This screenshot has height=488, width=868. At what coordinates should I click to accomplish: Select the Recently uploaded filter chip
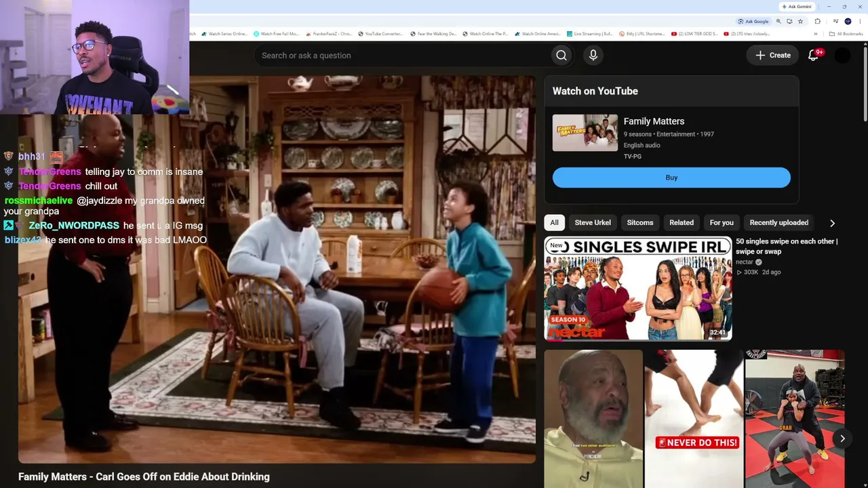779,222
